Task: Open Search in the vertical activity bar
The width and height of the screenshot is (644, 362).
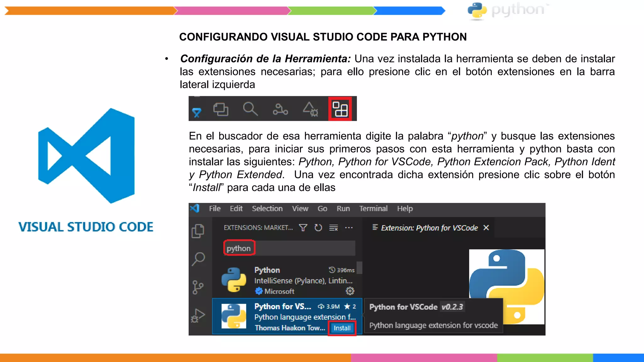Action: click(198, 259)
